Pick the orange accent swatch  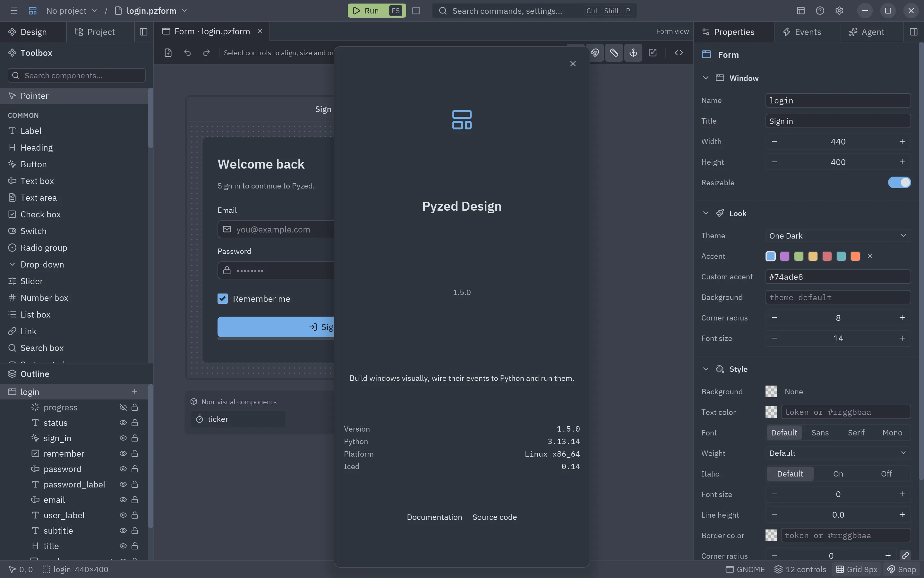coord(855,256)
